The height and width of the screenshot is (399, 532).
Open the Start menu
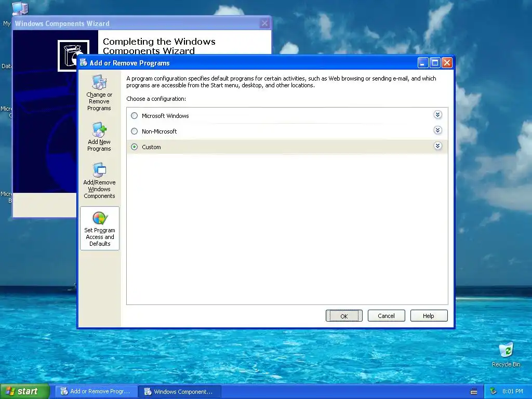pyautogui.click(x=24, y=391)
